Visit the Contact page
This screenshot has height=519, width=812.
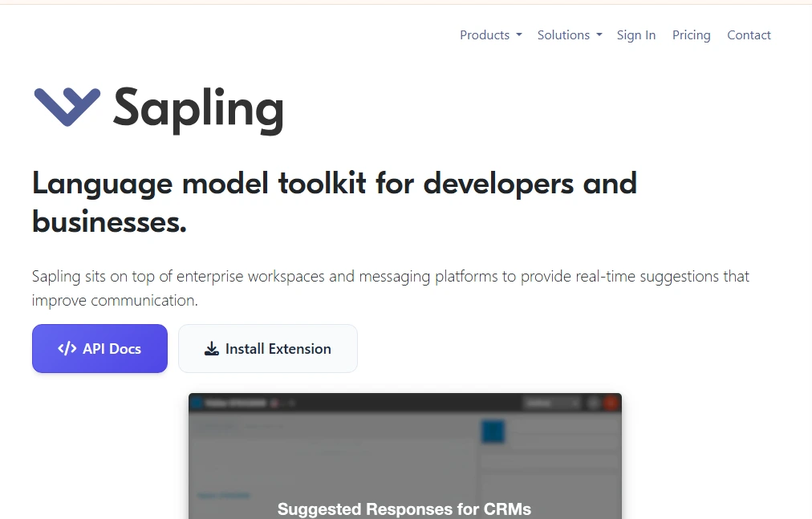point(749,34)
